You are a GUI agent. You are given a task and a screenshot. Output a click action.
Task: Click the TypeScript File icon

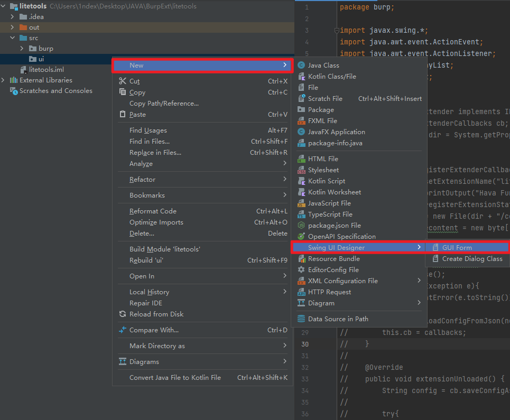coord(302,214)
